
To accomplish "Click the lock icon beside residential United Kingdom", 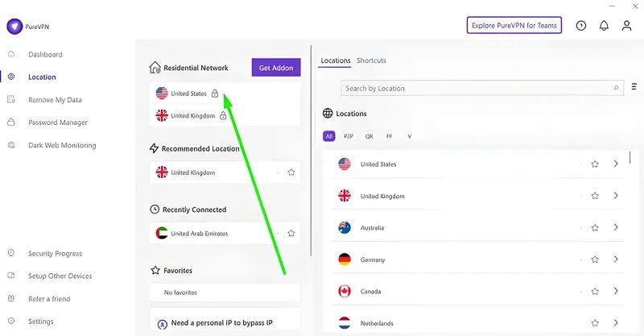I will click(x=223, y=115).
